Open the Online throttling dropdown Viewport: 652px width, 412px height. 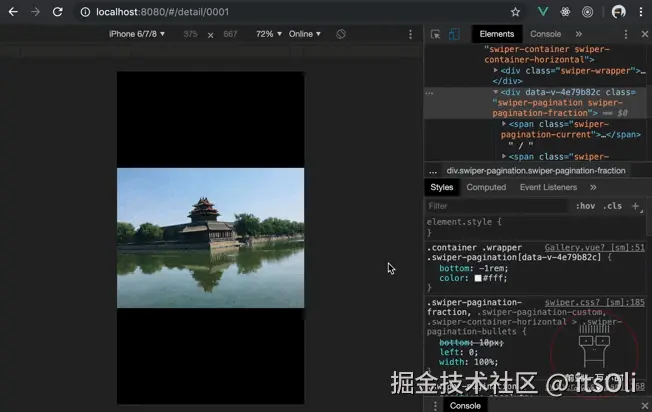coord(305,34)
